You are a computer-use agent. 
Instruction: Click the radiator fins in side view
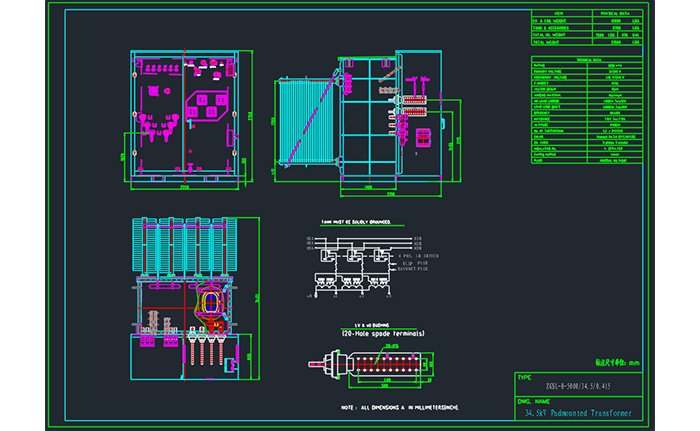tap(303, 118)
